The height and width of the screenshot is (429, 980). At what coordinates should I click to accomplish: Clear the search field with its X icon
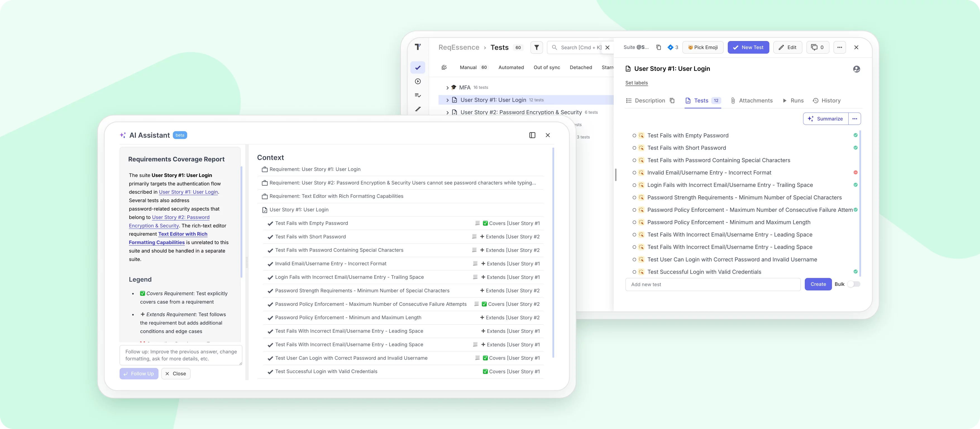pos(608,47)
